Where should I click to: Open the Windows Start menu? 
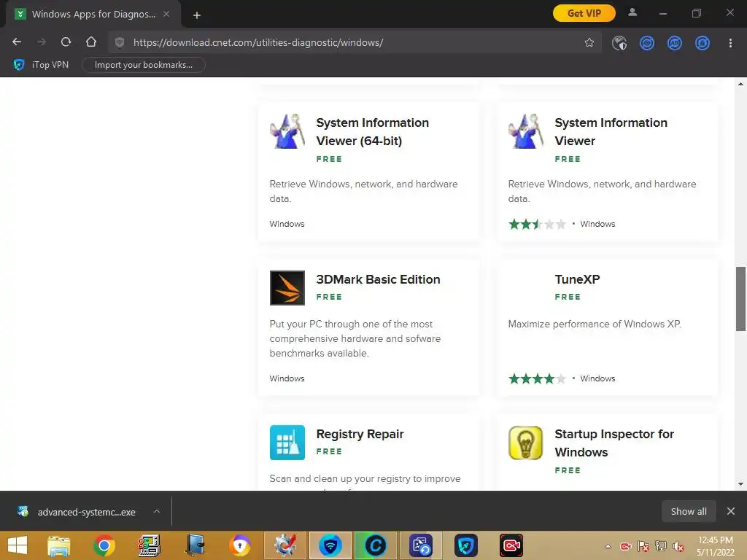click(x=18, y=545)
